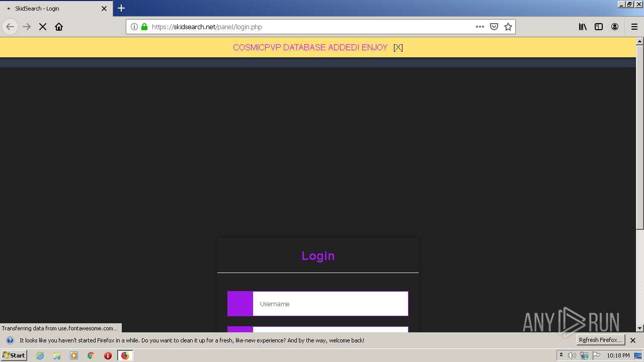Open the Firefox home page
Image resolution: width=644 pixels, height=362 pixels.
[x=59, y=27]
